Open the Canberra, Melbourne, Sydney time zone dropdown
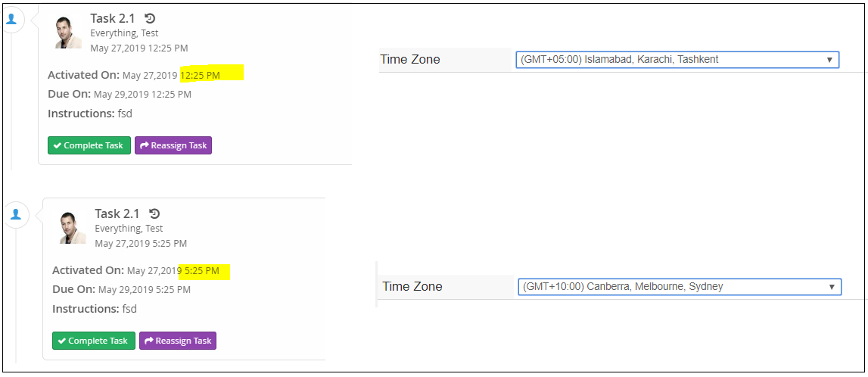The image size is (868, 377). 680,286
